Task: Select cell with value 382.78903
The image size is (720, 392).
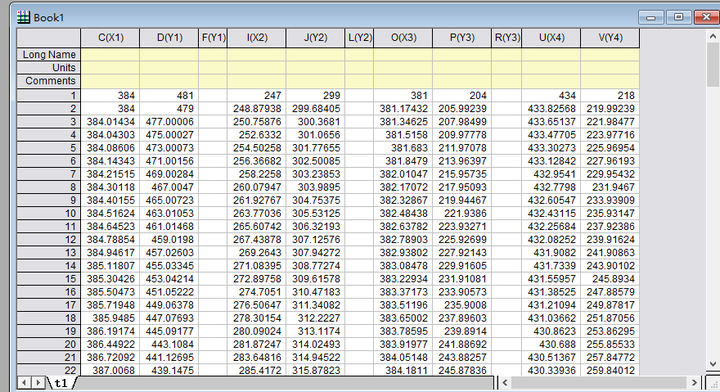Action: [403, 240]
